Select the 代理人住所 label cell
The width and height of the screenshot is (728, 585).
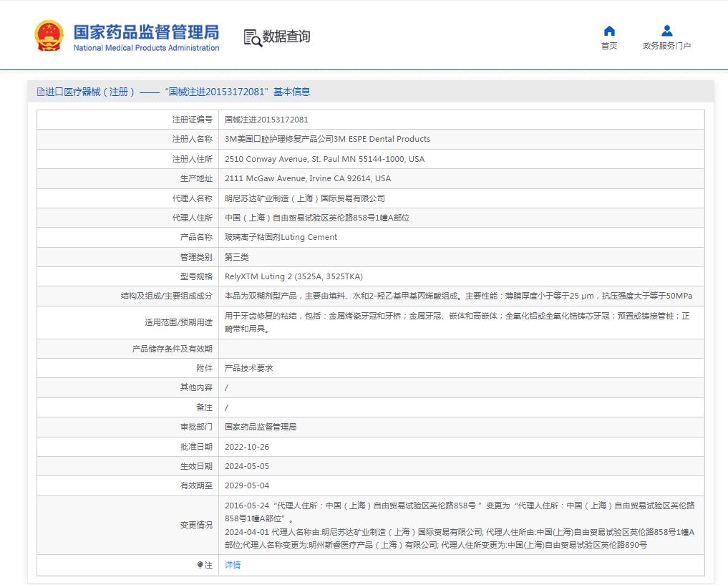pos(127,218)
